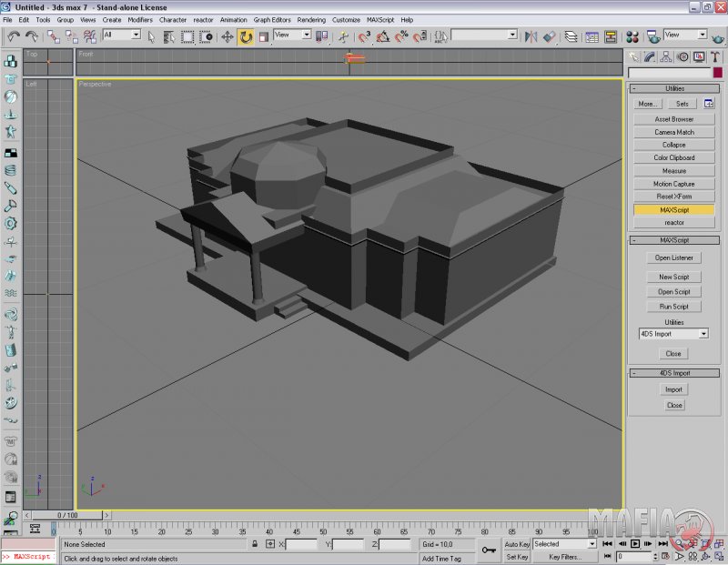The width and height of the screenshot is (728, 565).
Task: Open the Rendering menu
Action: point(311,19)
